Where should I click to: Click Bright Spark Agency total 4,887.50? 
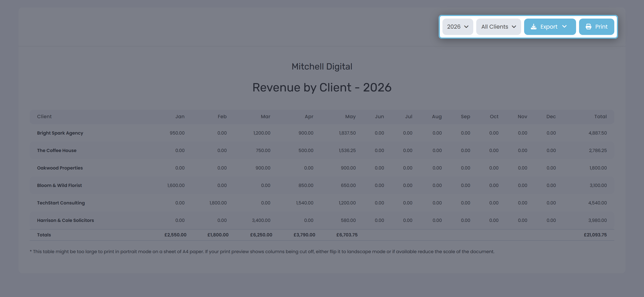click(597, 133)
